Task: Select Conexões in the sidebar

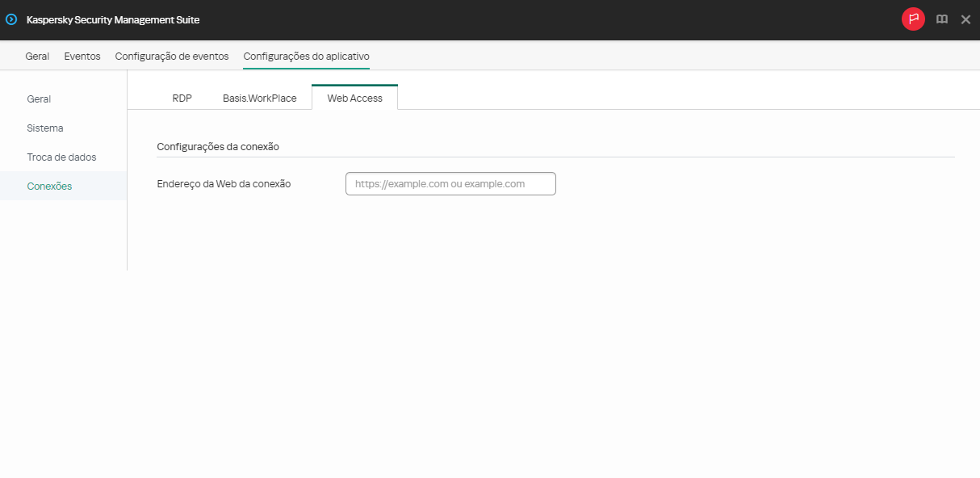Action: 49,186
